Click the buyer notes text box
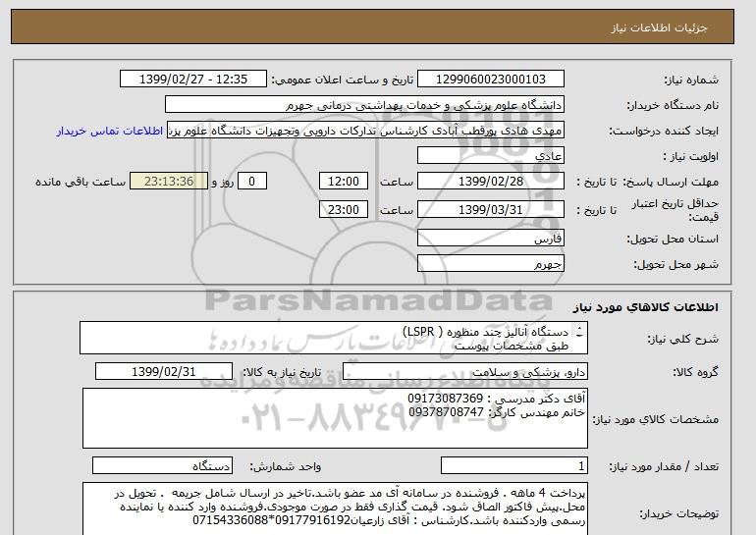Screen dimensions: 756x535 335,508
